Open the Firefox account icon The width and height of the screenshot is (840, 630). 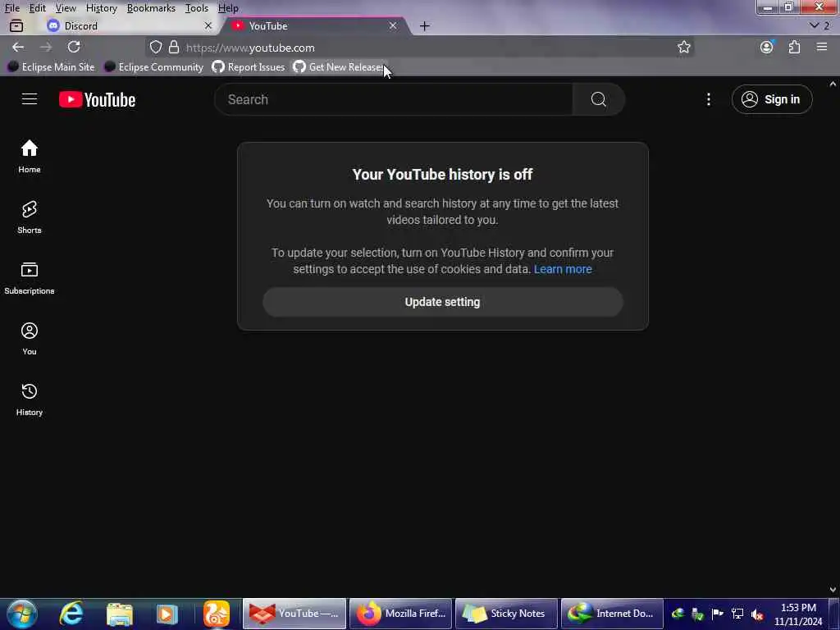click(x=767, y=47)
